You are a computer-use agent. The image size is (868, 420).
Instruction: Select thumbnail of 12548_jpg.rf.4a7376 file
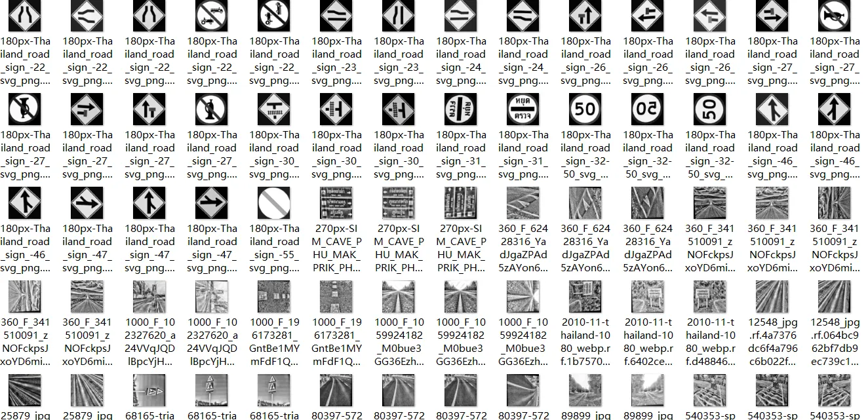(772, 297)
